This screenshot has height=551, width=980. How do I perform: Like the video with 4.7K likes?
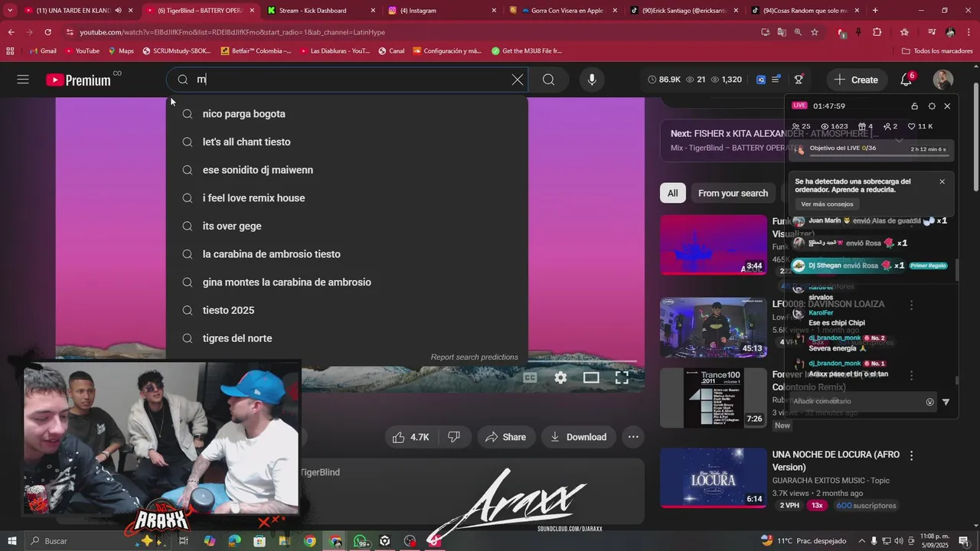(411, 437)
